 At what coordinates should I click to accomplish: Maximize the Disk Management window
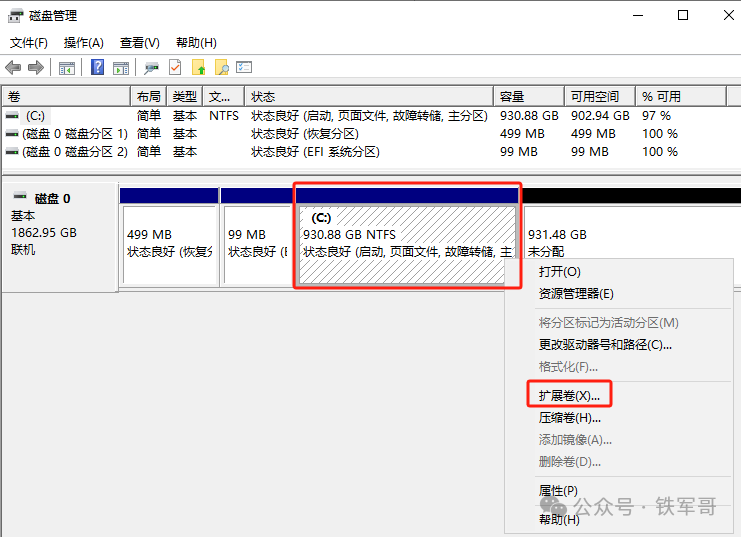point(683,16)
